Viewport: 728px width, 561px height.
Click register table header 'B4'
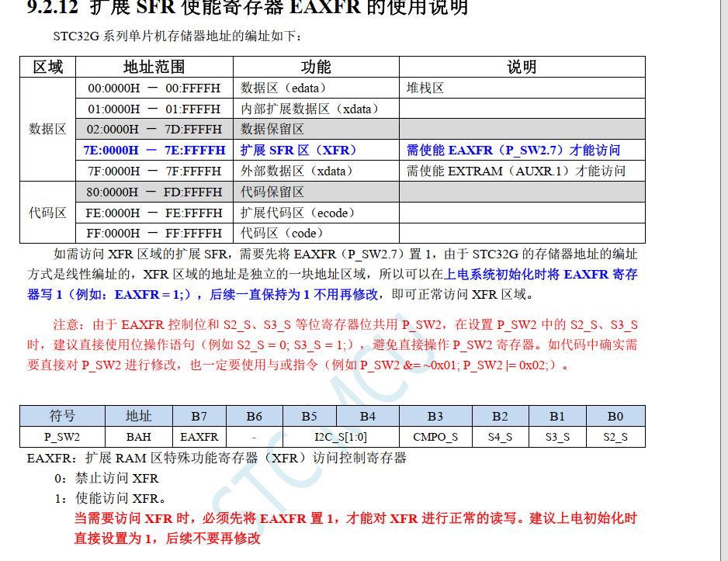[368, 416]
